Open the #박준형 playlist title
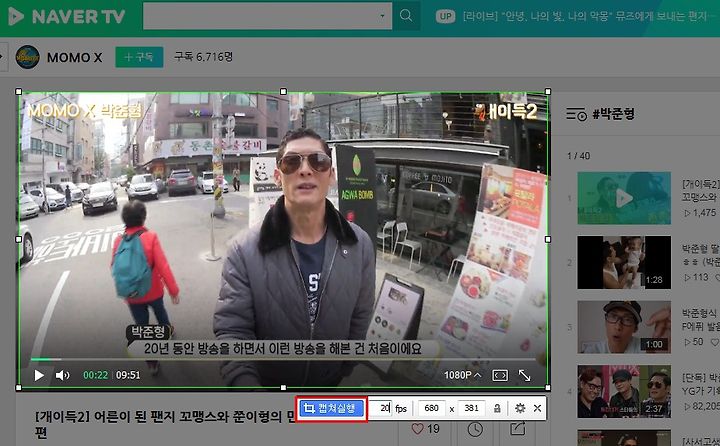This screenshot has height=446, width=720. click(613, 113)
